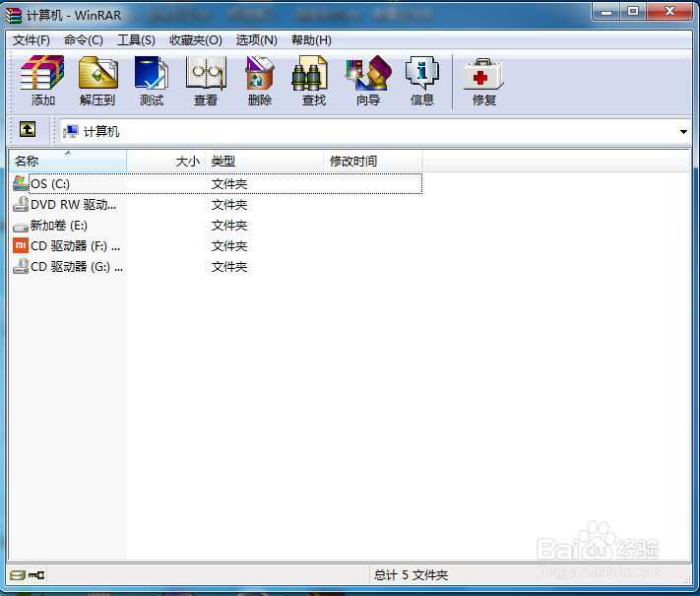Open the 查看 (View) toolbar icon

pos(206,72)
